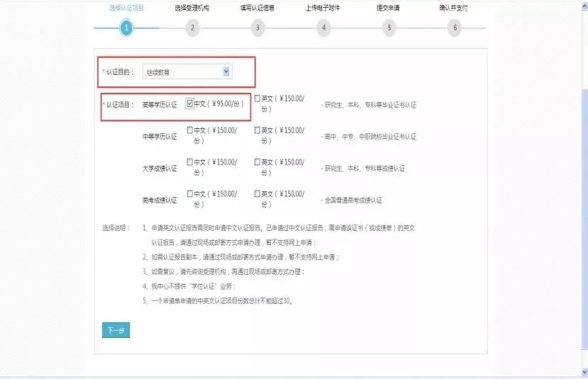Click the page vertical scrollbar down arrow
This screenshot has width=588, height=379.
pos(584,372)
